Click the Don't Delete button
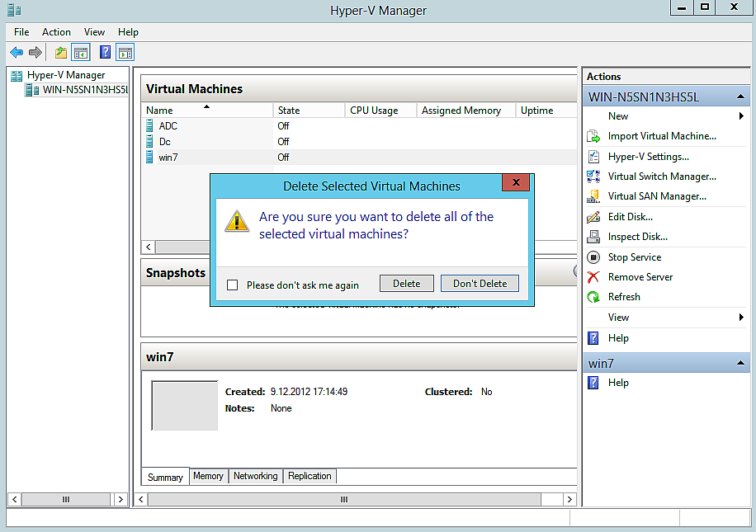The height and width of the screenshot is (532, 756). point(480,283)
